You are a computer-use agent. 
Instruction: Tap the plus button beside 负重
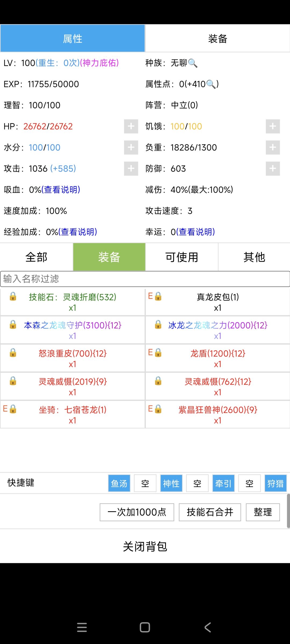pyautogui.click(x=273, y=147)
